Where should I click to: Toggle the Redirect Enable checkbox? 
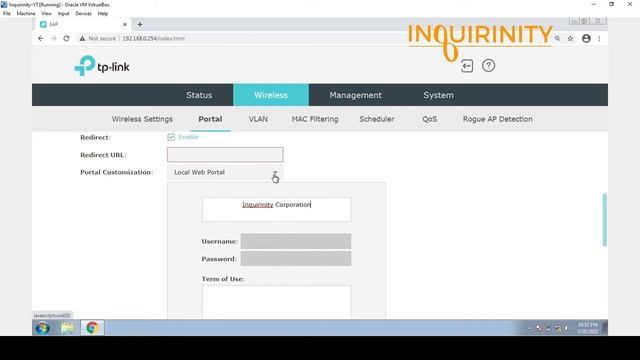coord(171,137)
